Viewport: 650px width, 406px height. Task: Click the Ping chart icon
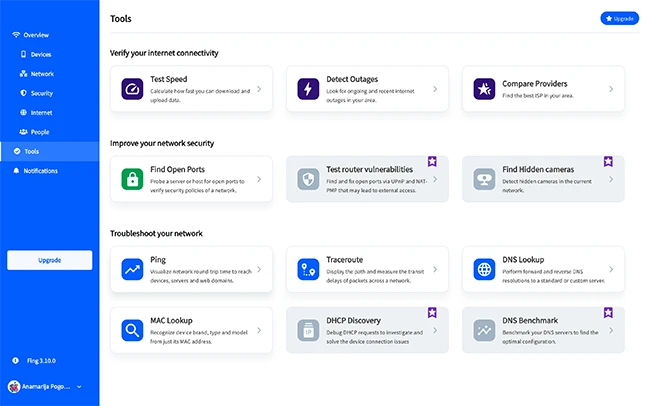tap(132, 269)
